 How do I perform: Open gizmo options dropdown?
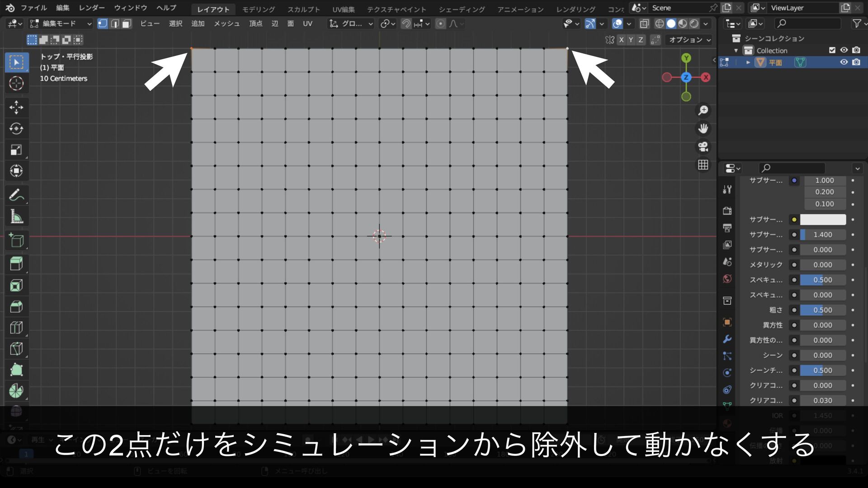602,23
